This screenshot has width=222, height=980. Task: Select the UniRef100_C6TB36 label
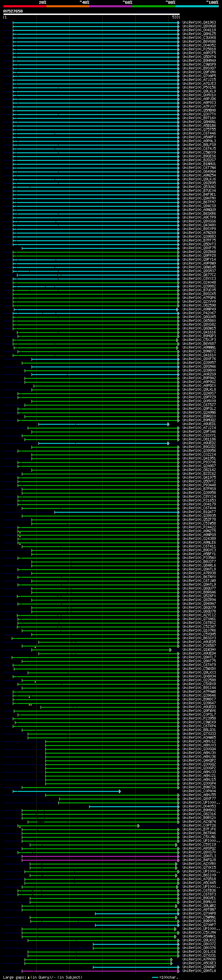tap(199, 891)
